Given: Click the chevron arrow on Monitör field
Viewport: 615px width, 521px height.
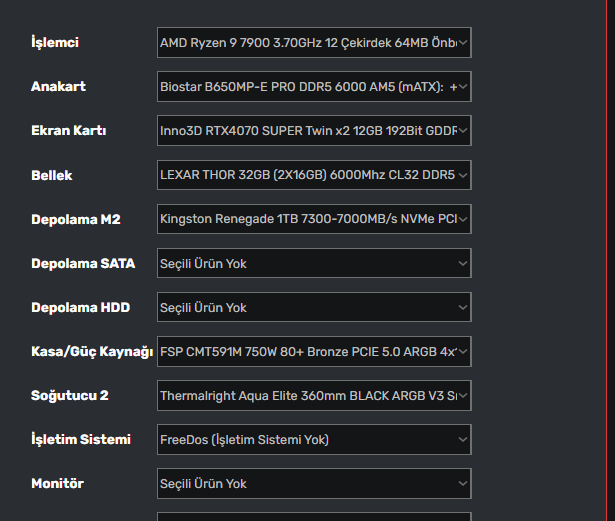Looking at the screenshot, I should point(463,483).
